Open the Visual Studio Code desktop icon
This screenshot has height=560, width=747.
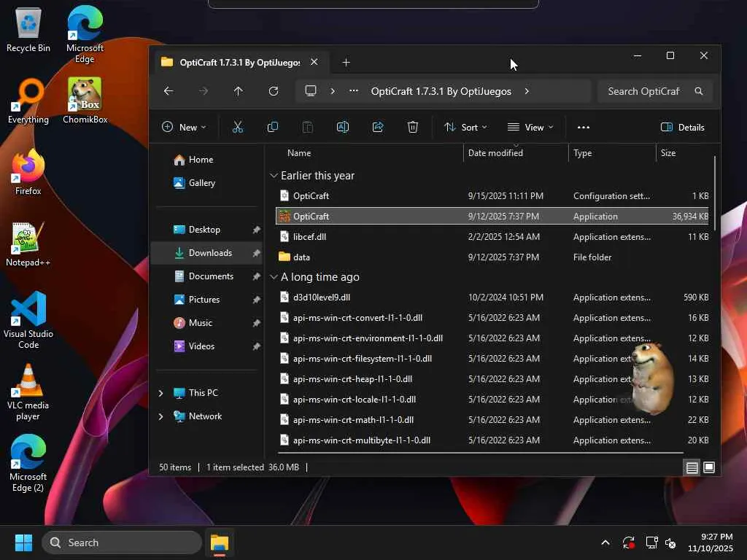[x=28, y=320]
